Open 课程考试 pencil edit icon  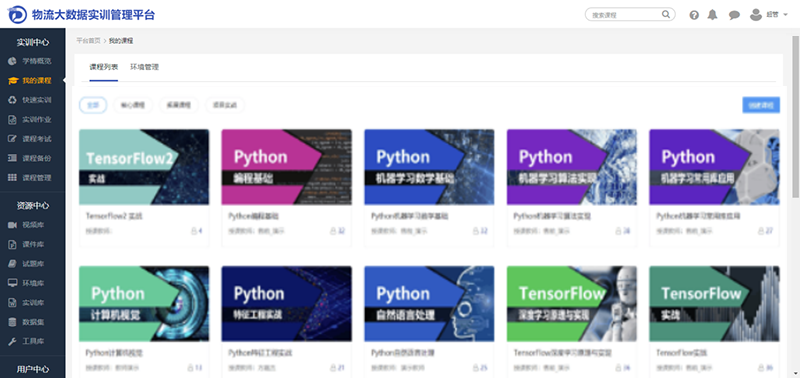click(13, 139)
